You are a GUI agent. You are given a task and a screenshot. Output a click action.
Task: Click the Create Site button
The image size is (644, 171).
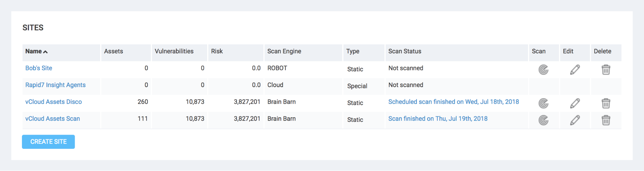pos(48,142)
